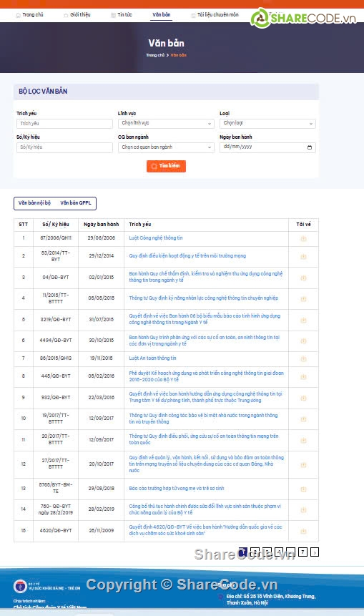The image size is (364, 616).
Task: Select Văn bản in the navigation bar
Action: coord(162,14)
